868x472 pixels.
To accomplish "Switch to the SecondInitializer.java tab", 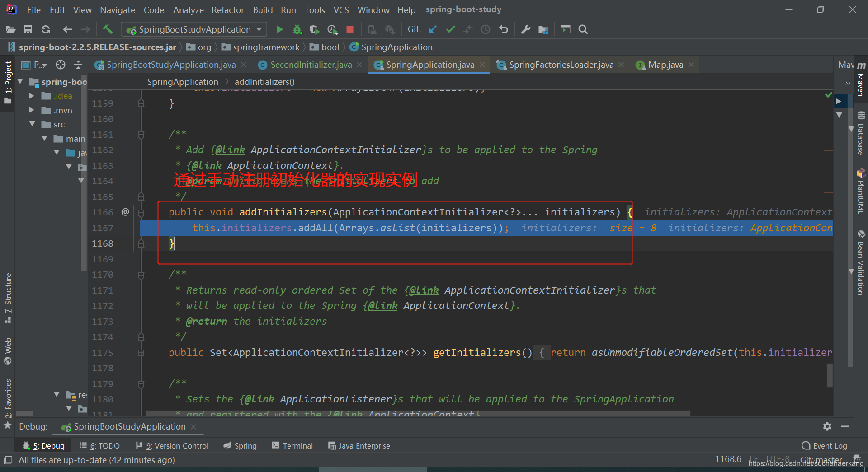I will point(311,65).
